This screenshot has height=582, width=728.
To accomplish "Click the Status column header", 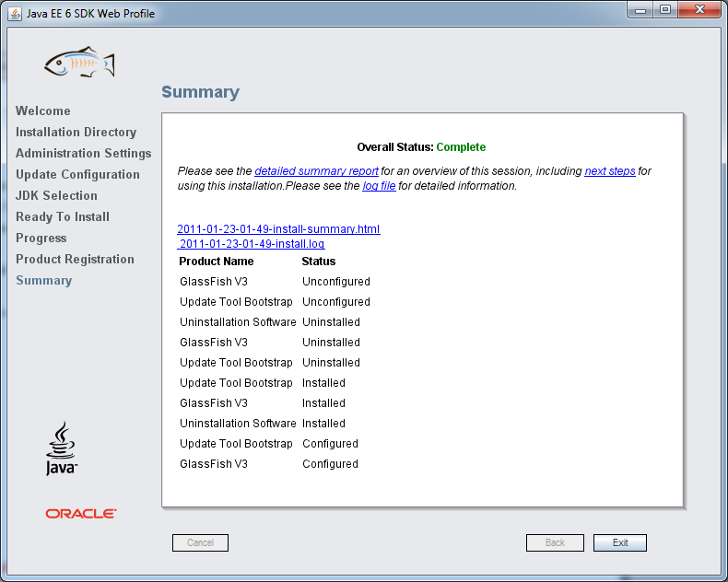I will [319, 262].
